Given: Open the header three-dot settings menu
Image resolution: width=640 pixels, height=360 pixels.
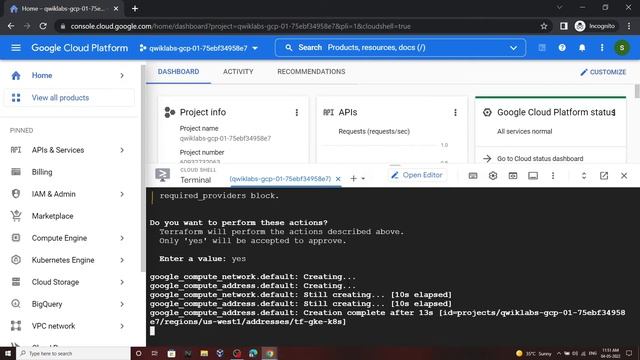Looking at the screenshot, I should click(602, 48).
